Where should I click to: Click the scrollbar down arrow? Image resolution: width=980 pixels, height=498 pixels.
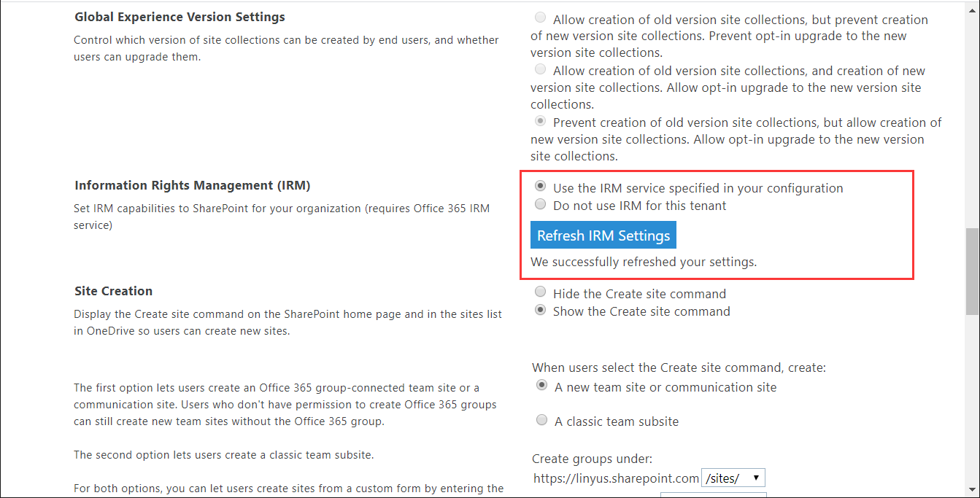pyautogui.click(x=973, y=489)
